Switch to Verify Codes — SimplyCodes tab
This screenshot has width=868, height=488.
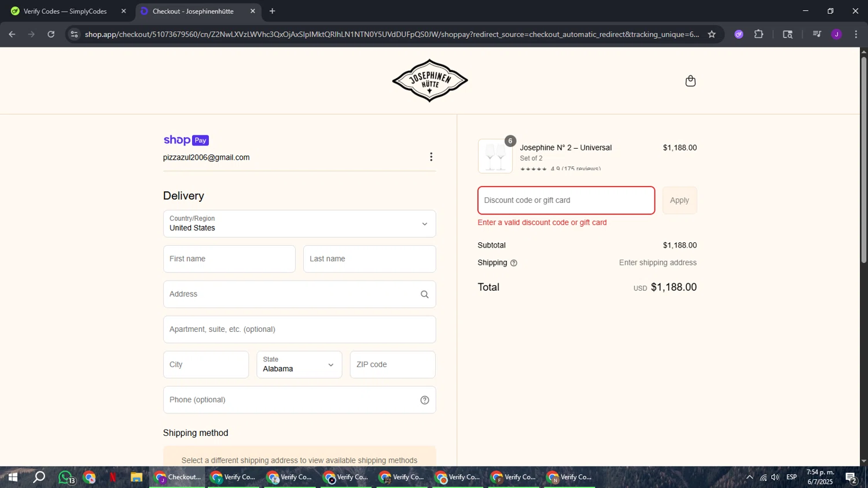point(68,11)
